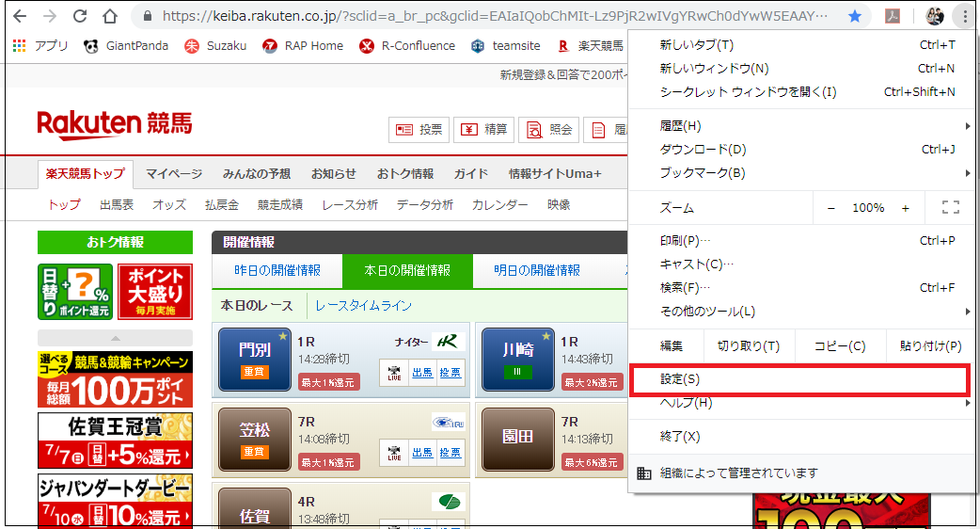The image size is (980, 529).
Task: Open 設定(S) in Chrome menu
Action: coord(801,379)
